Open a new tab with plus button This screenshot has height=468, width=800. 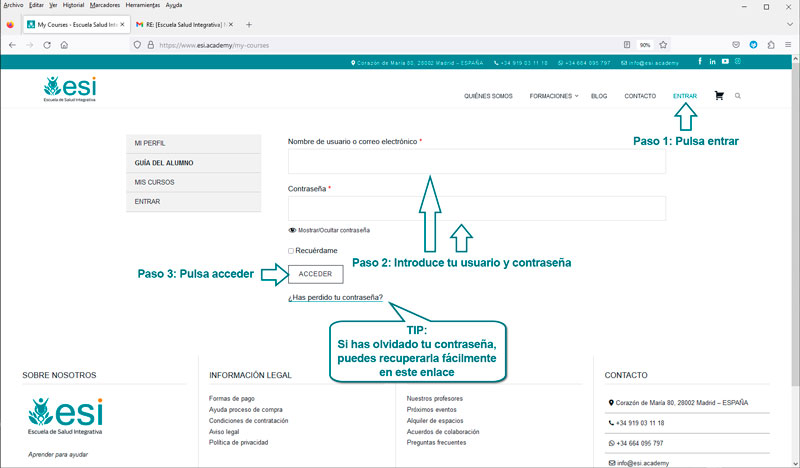coord(249,24)
